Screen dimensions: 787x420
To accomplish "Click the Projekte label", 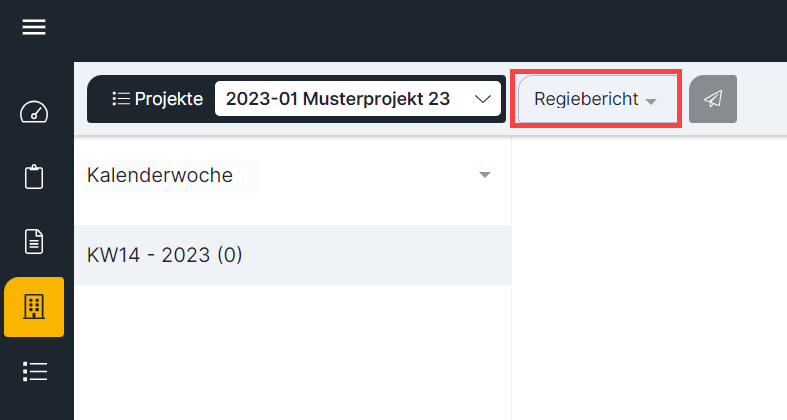I will coord(169,99).
